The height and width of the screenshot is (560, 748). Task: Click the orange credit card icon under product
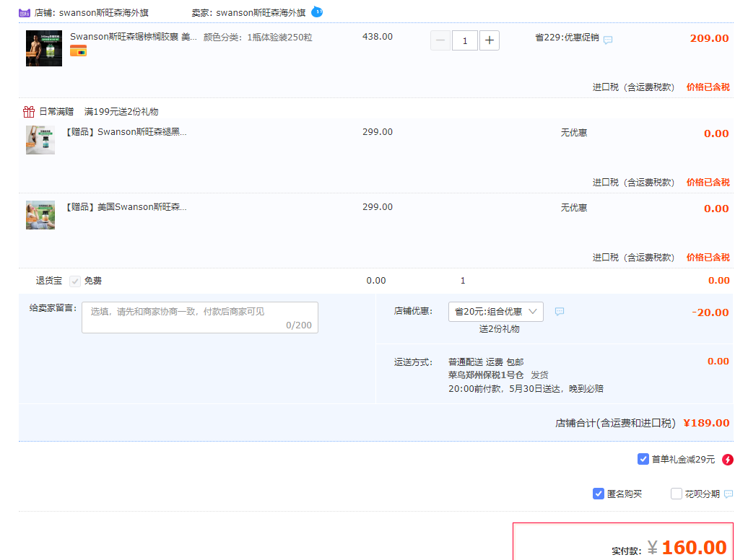(x=78, y=51)
